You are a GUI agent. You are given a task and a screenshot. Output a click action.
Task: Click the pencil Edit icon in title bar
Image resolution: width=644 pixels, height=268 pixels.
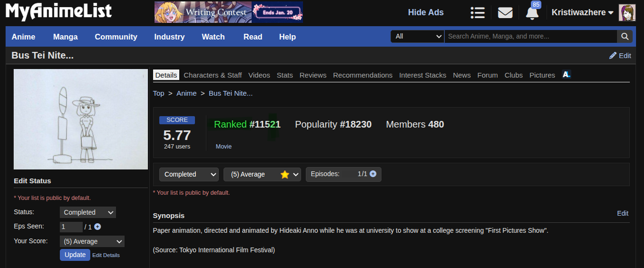coord(620,55)
